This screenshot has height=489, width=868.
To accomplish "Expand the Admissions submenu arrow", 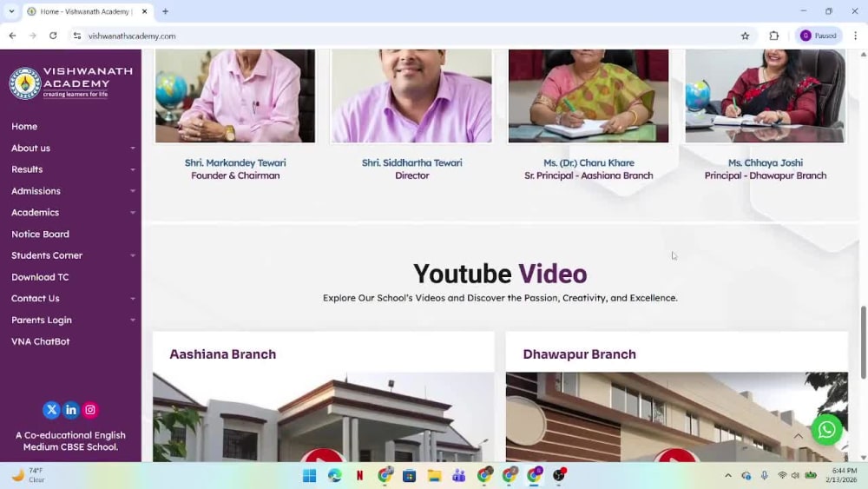I will 133,191.
